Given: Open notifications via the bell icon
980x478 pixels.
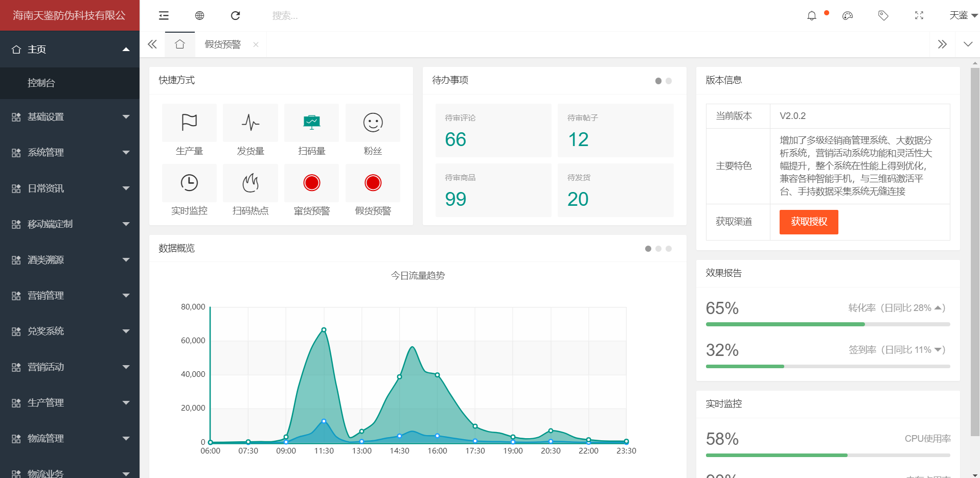Looking at the screenshot, I should point(811,16).
